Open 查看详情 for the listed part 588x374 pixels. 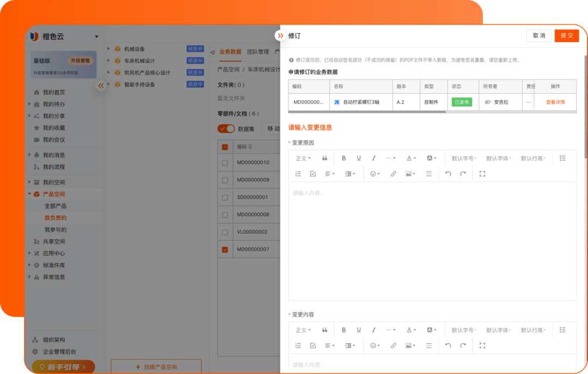[555, 102]
